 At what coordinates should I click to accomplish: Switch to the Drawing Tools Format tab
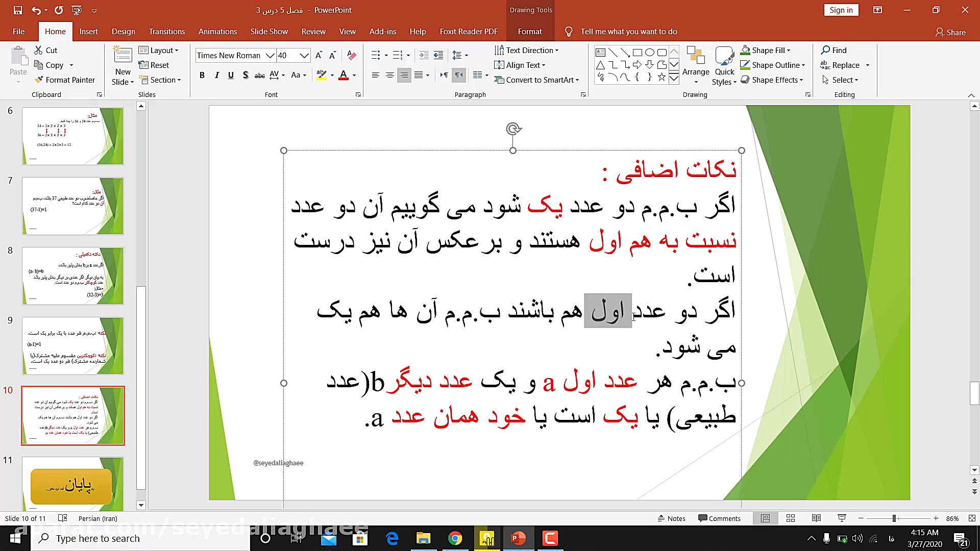point(529,31)
